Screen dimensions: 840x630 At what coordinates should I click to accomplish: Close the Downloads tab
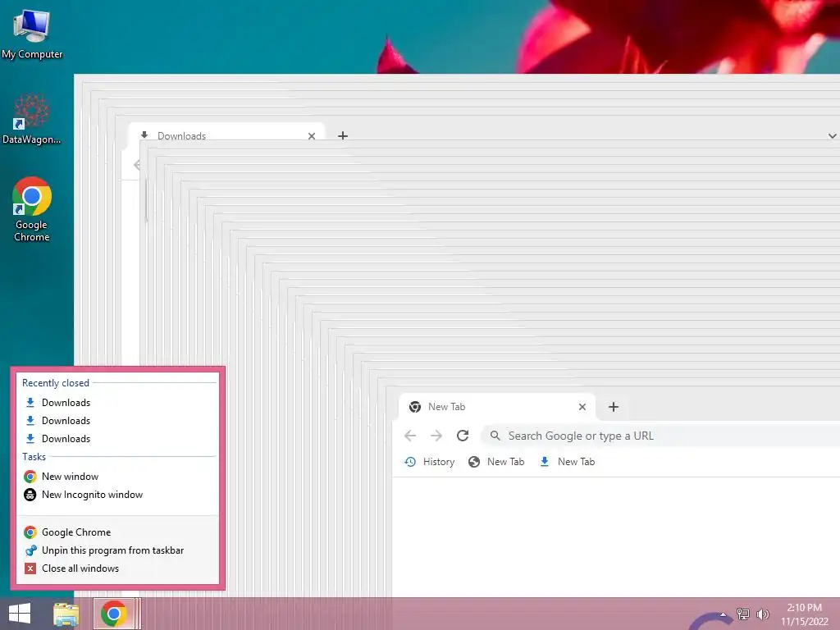click(311, 136)
